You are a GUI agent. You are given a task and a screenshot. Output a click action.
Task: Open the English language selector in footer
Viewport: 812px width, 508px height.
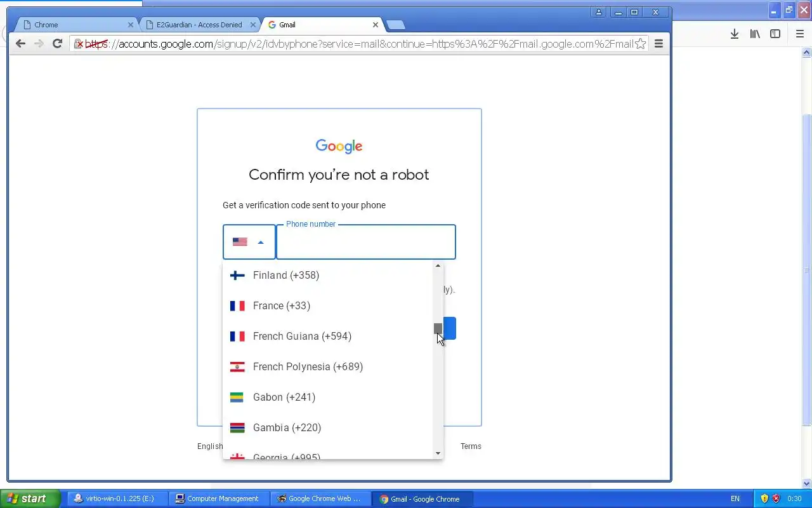tap(210, 446)
